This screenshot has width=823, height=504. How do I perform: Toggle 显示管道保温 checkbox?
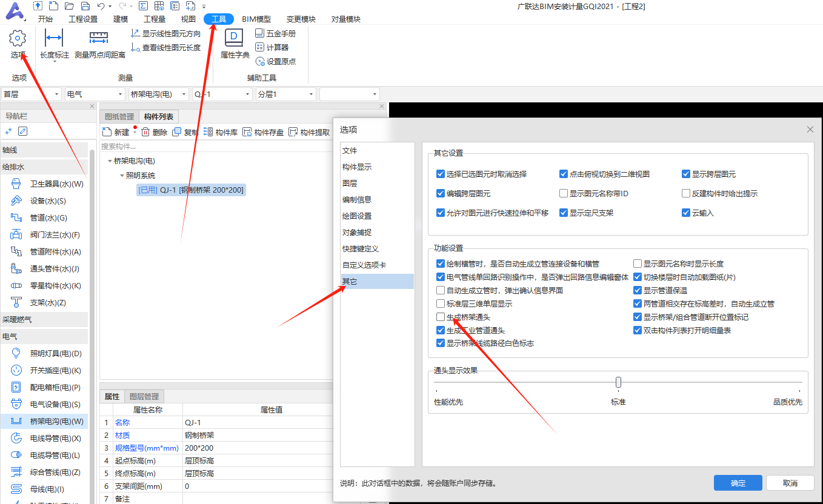638,290
